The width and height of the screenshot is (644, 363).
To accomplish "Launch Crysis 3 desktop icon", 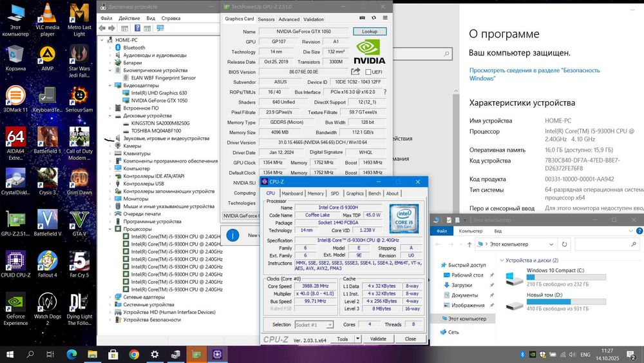I will (47, 181).
